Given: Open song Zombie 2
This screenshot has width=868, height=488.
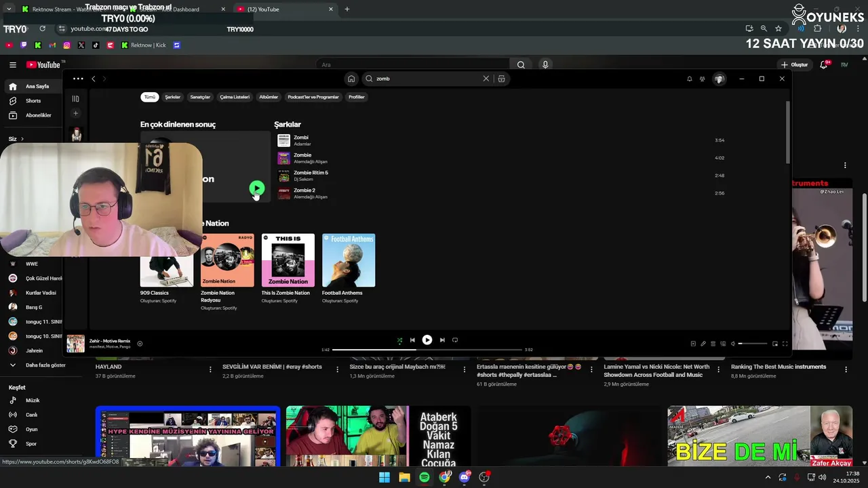Looking at the screenshot, I should [500, 193].
